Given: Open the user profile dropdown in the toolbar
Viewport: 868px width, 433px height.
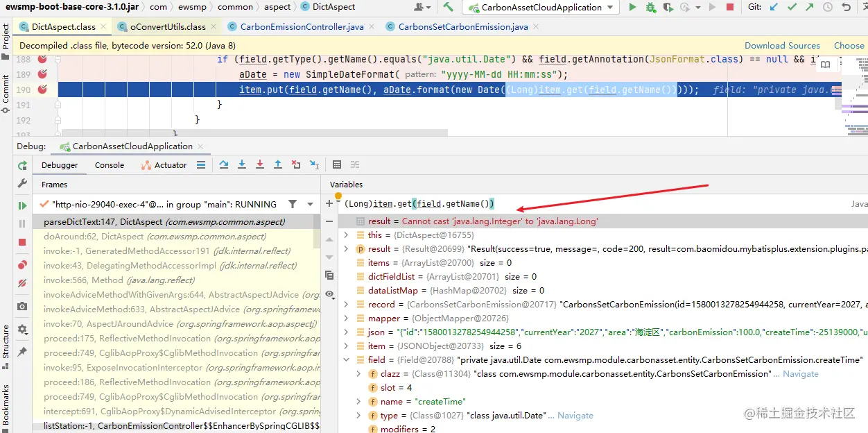Looking at the screenshot, I should 423,7.
